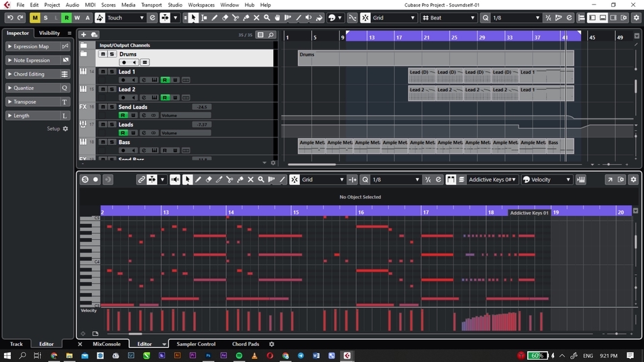Viewport: 644px width, 362px height.
Task: Select the Track tab at bottom left
Action: click(x=16, y=344)
